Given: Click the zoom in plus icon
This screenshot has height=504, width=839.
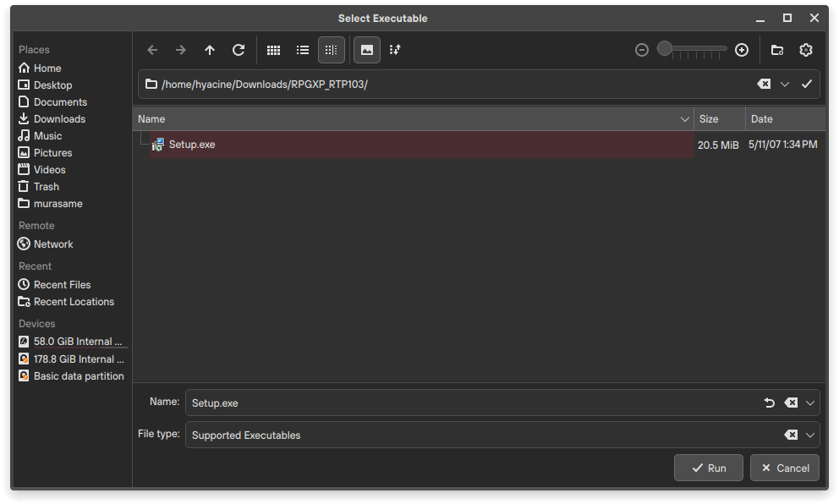Looking at the screenshot, I should click(742, 50).
